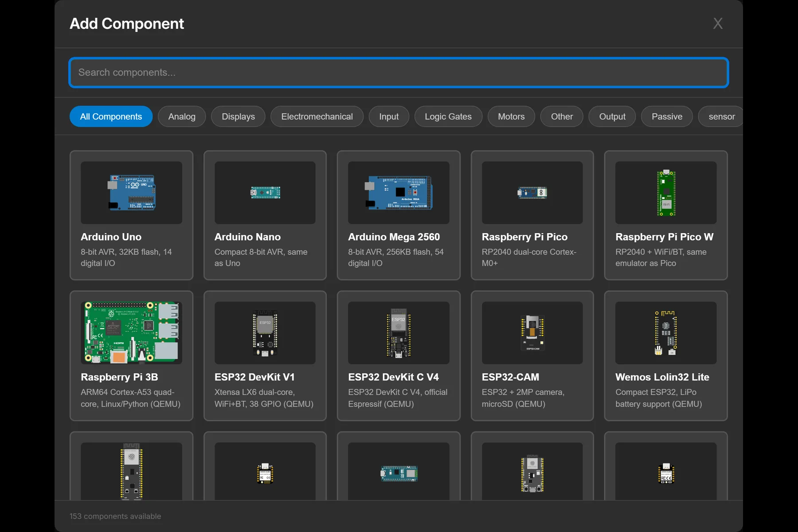Choose the ESP32 DevKit V1 board image
Viewport: 798px width, 532px height.
[x=265, y=333]
